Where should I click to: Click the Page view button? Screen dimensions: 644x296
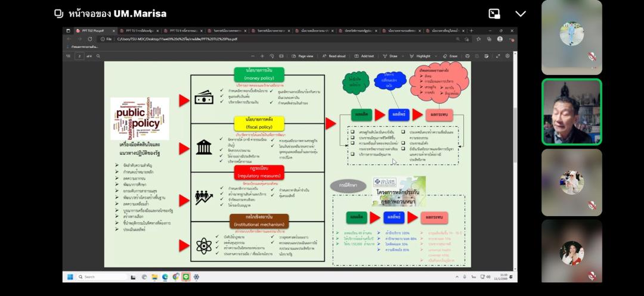[x=302, y=56]
